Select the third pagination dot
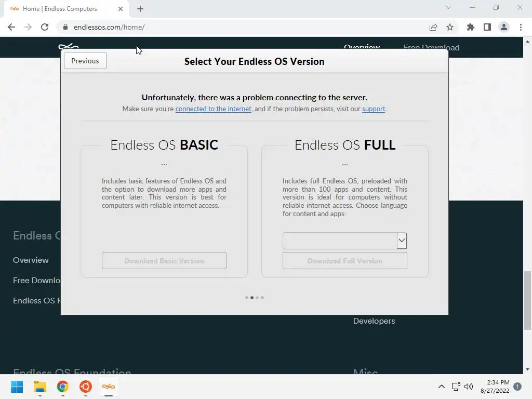Screen dimensions: 532x399 point(257,298)
